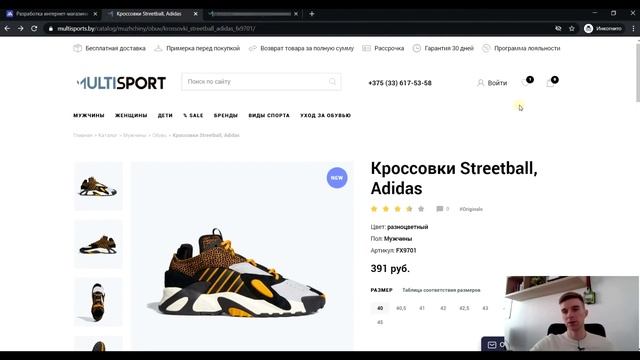This screenshot has width=640, height=360.
Task: Click Главная in breadcrumbs
Action: point(83,135)
